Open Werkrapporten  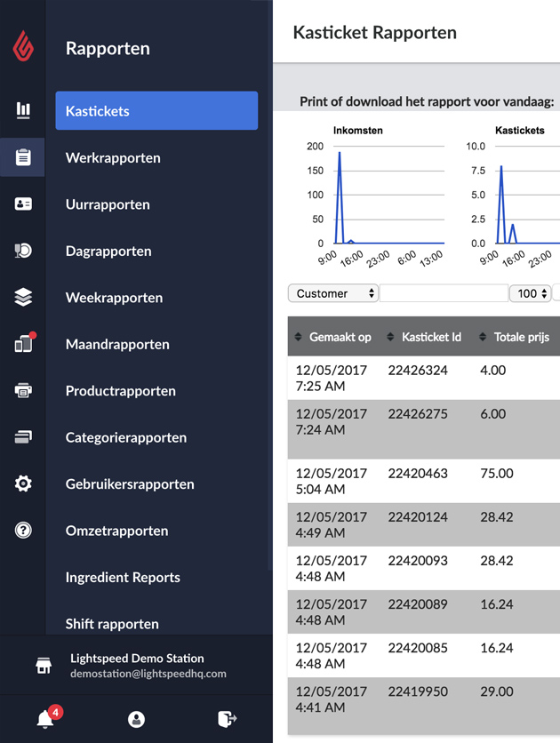coord(113,158)
